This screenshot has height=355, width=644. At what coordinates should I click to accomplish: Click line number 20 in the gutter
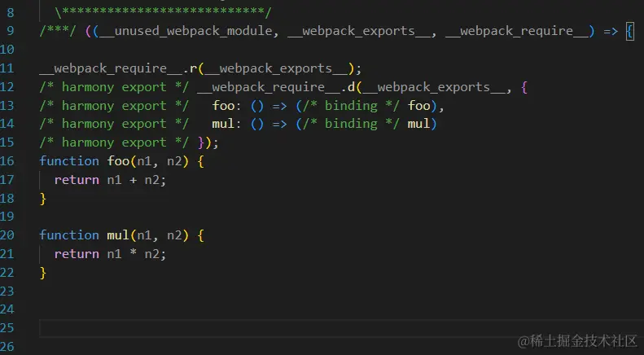coord(7,235)
